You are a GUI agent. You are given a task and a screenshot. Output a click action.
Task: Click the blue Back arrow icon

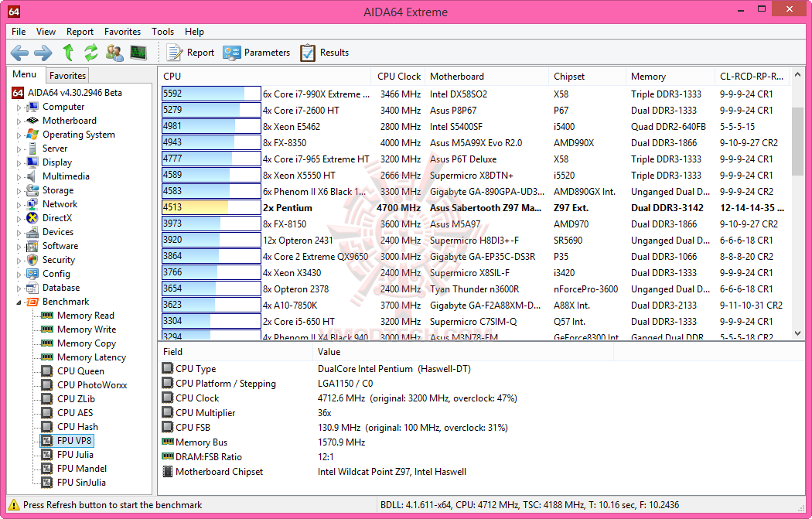click(19, 53)
